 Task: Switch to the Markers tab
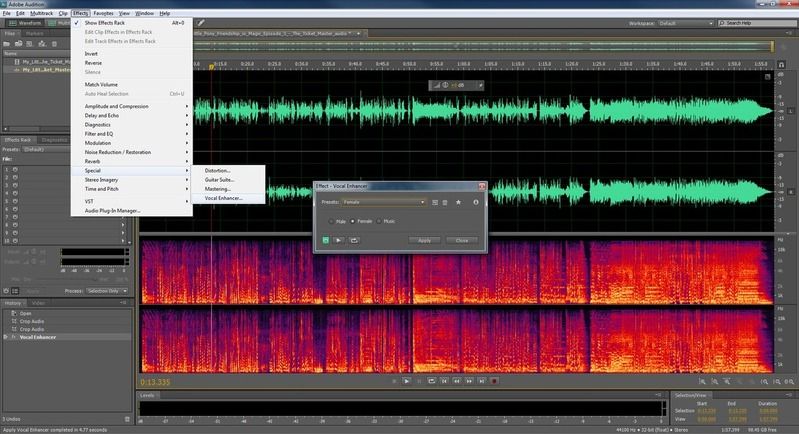coord(35,34)
